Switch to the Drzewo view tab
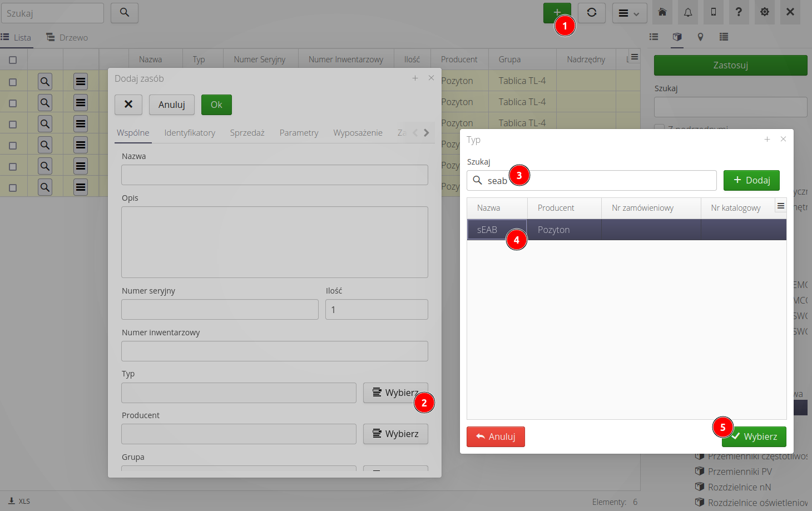The image size is (812, 511). (x=67, y=38)
